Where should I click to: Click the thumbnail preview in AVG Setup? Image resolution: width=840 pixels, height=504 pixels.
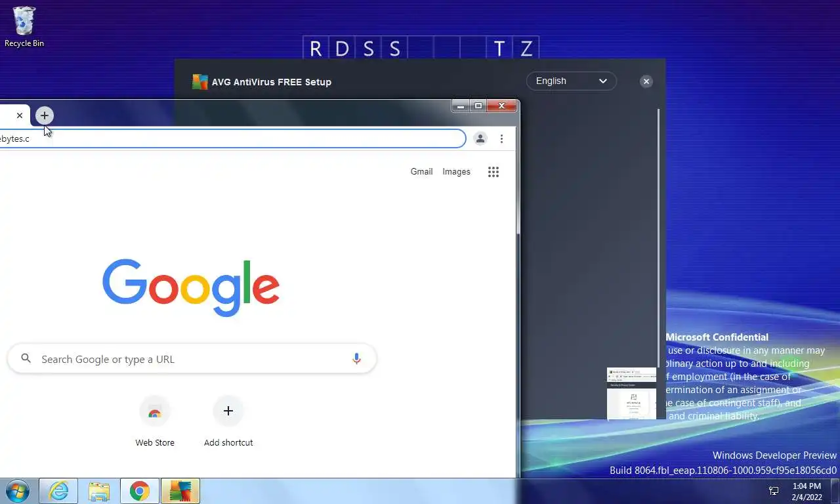pos(631,393)
